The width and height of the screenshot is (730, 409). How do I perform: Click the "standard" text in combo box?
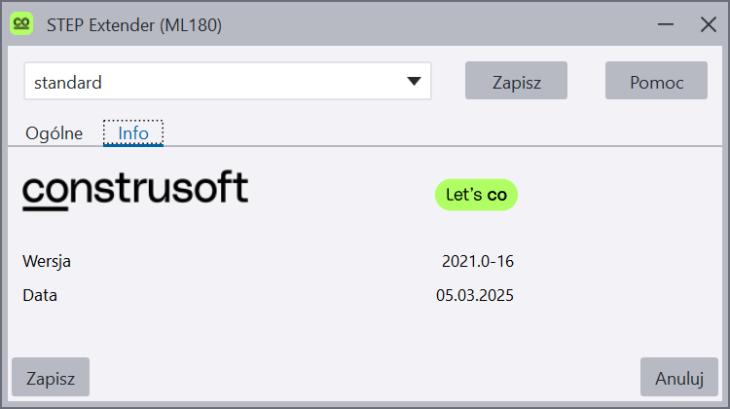pyautogui.click(x=68, y=83)
